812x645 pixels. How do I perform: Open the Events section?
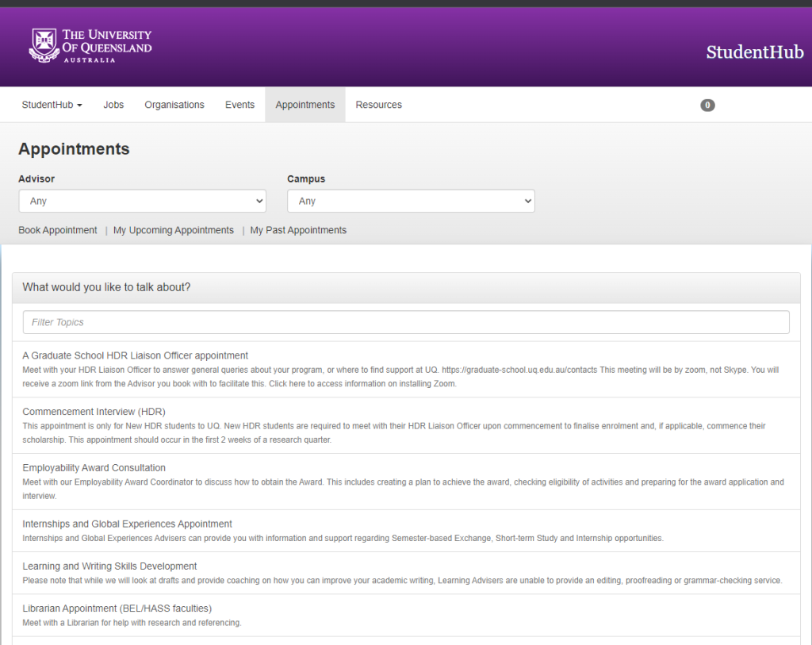pyautogui.click(x=239, y=105)
